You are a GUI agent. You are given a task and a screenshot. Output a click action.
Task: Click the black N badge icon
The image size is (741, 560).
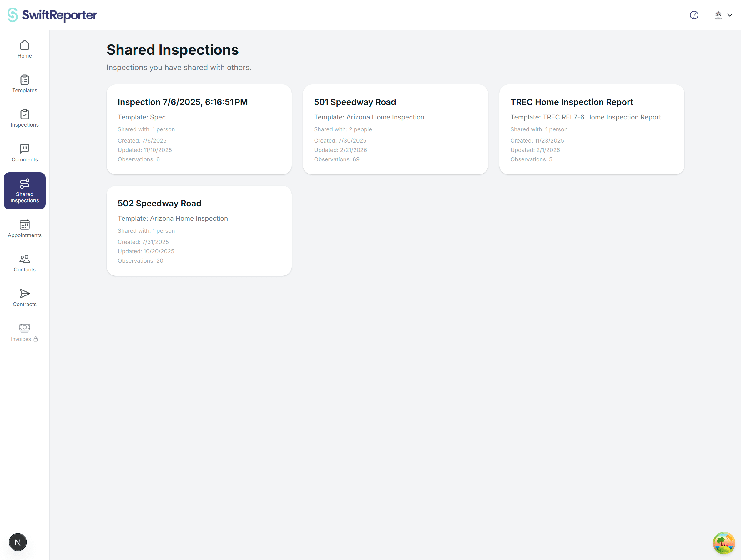(x=18, y=542)
